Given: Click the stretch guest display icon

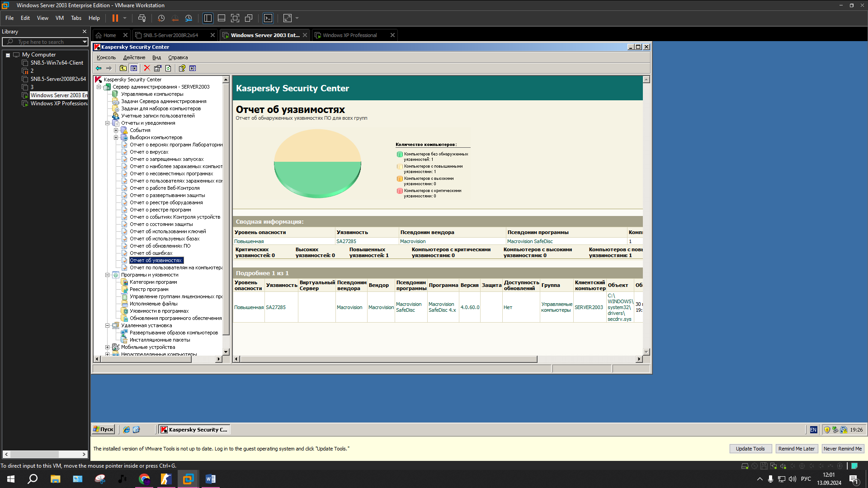Looking at the screenshot, I should (x=288, y=18).
